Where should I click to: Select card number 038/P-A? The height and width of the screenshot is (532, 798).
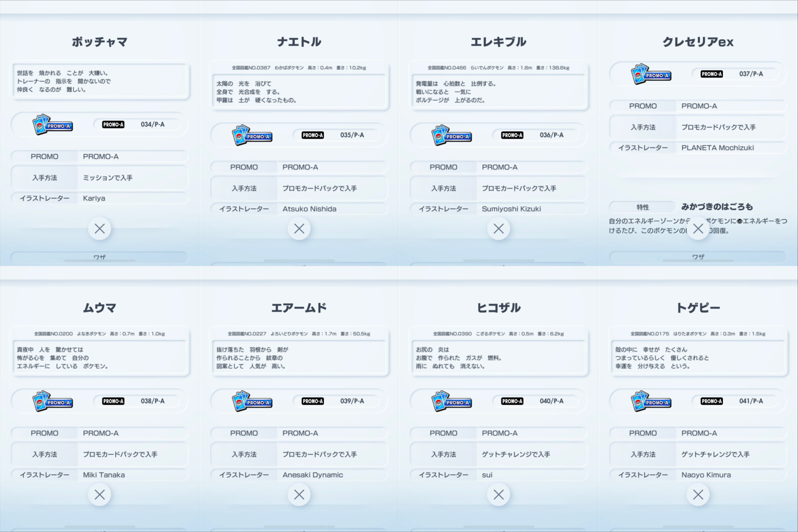click(152, 401)
